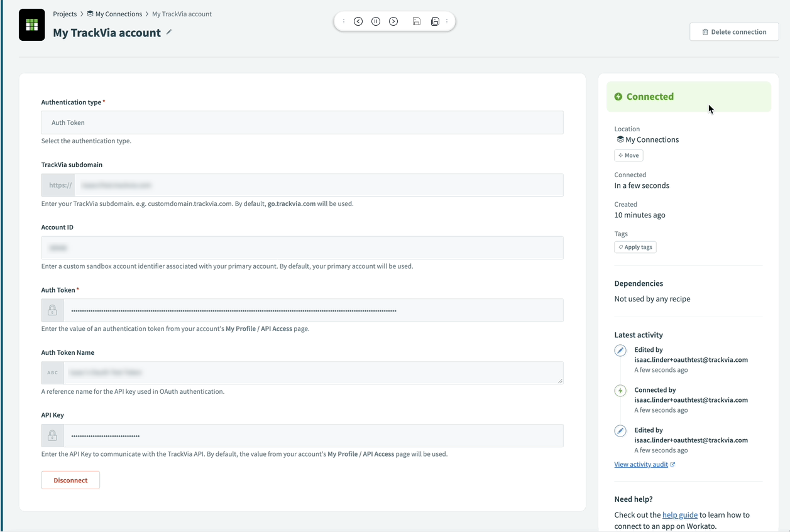The width and height of the screenshot is (790, 532).
Task: Click the My TrackVia account breadcrumb text
Action: coord(182,14)
